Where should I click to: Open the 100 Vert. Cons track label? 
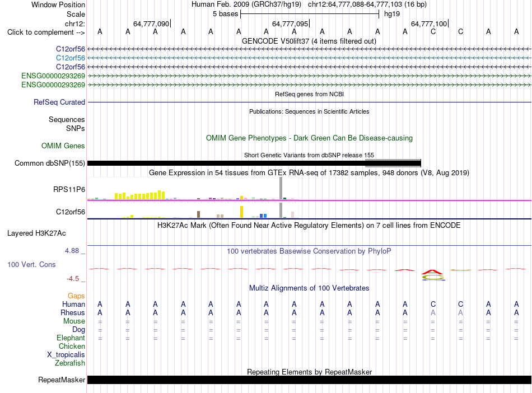click(x=31, y=264)
